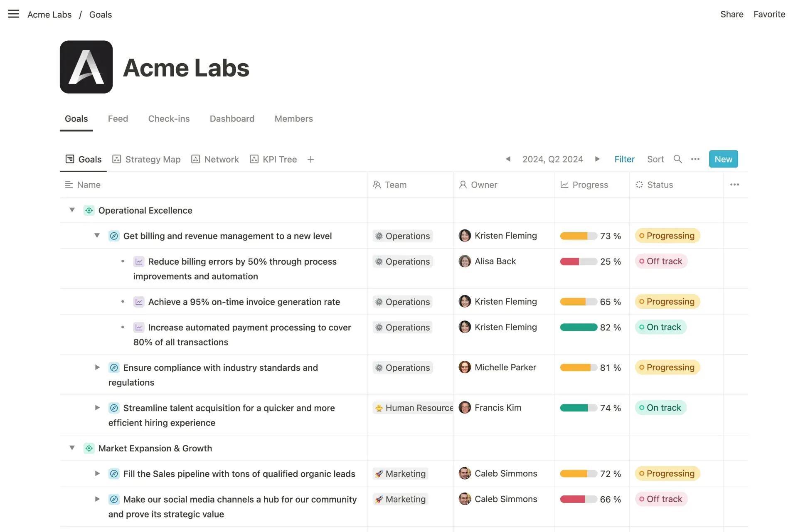798x532 pixels.
Task: Click the three-dot more options menu
Action: tap(695, 158)
